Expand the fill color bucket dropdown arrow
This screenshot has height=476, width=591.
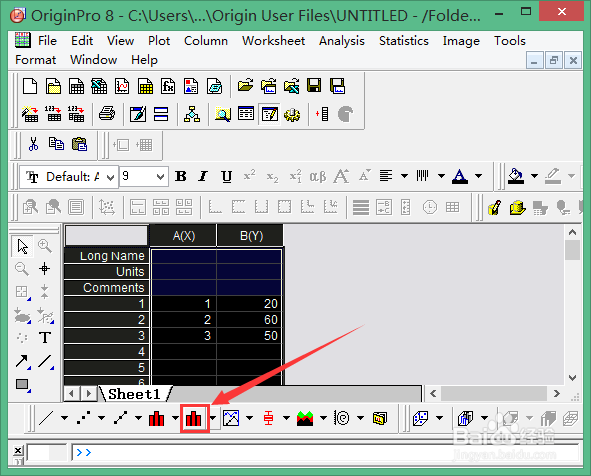534,176
